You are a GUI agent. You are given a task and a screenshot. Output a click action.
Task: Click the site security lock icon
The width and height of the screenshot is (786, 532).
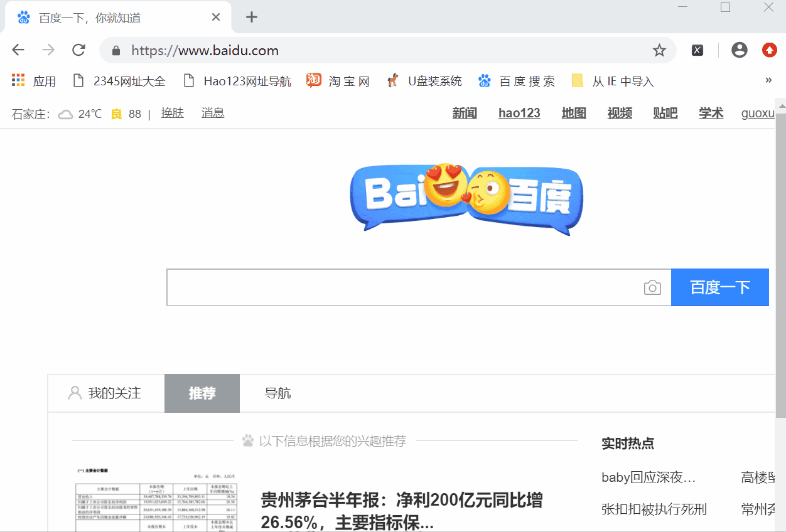(x=116, y=50)
